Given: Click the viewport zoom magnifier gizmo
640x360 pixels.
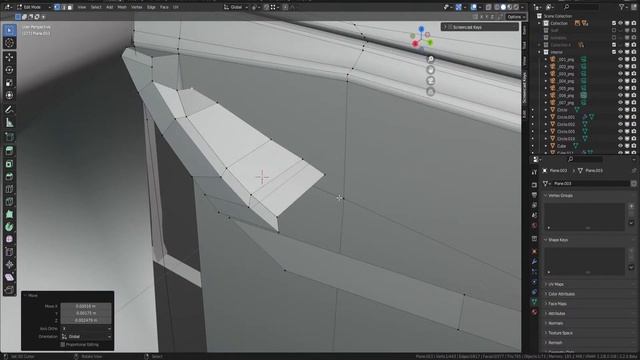Looking at the screenshot, I should (x=430, y=59).
